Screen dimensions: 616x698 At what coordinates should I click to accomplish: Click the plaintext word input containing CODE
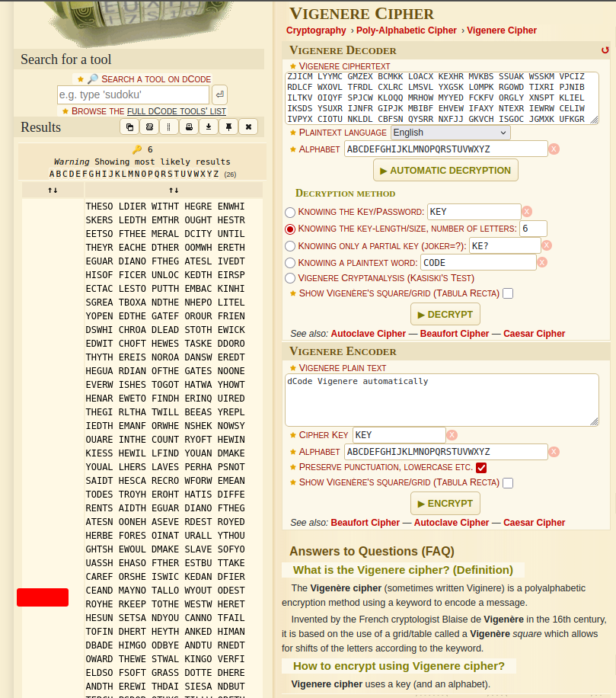[478, 263]
